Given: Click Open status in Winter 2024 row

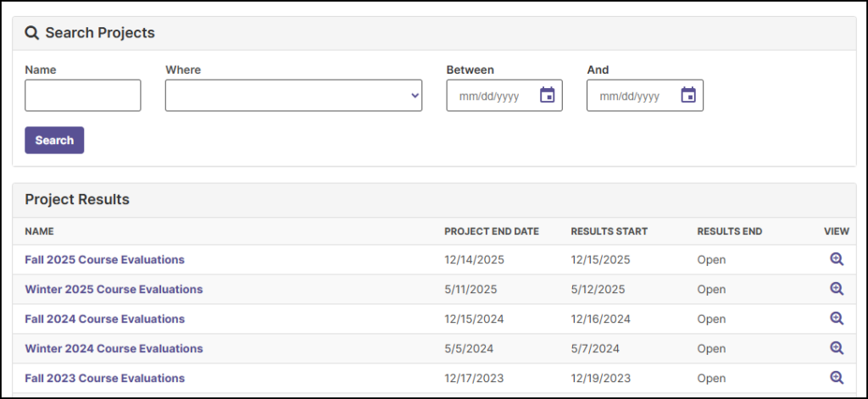Looking at the screenshot, I should pyautogui.click(x=711, y=349).
